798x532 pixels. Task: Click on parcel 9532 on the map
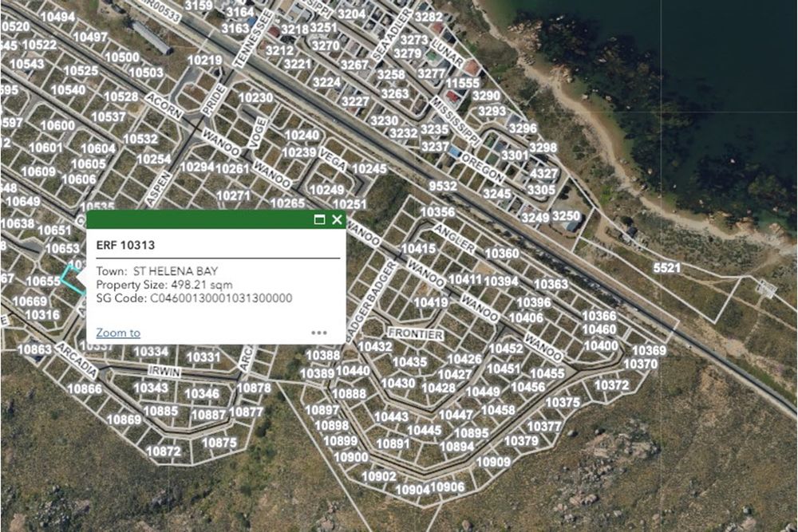[443, 187]
